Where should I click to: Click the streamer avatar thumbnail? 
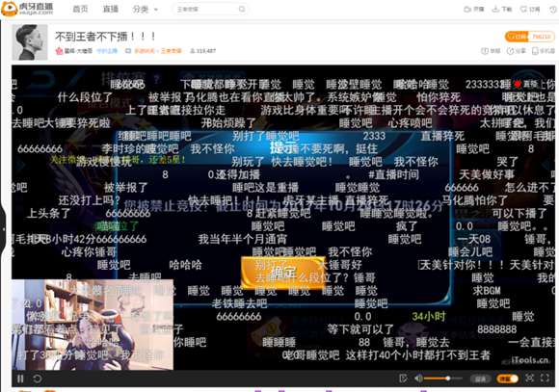30,42
